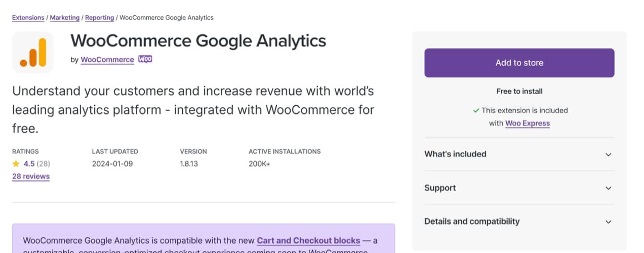644x253 pixels.
Task: Click the (28) rating count text
Action: pos(43,164)
